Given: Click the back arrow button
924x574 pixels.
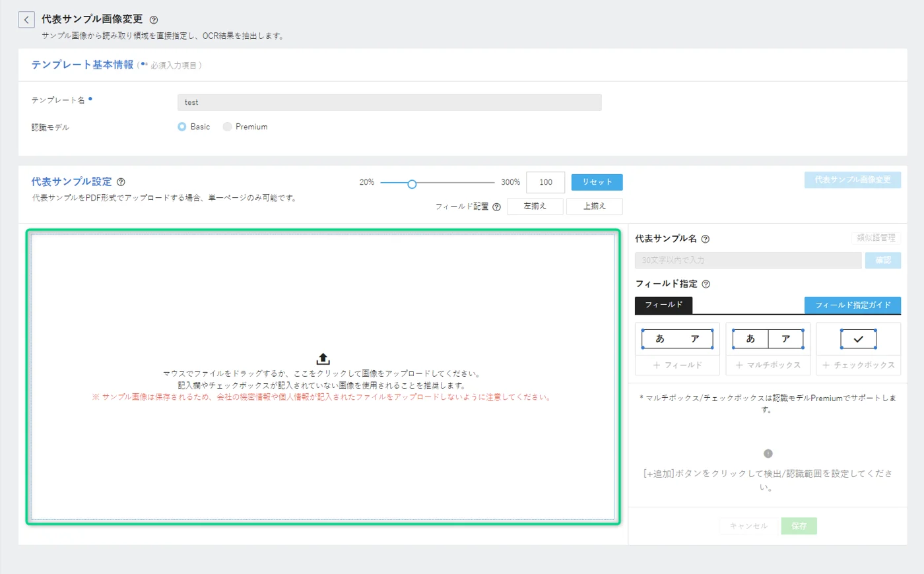Looking at the screenshot, I should click(26, 20).
